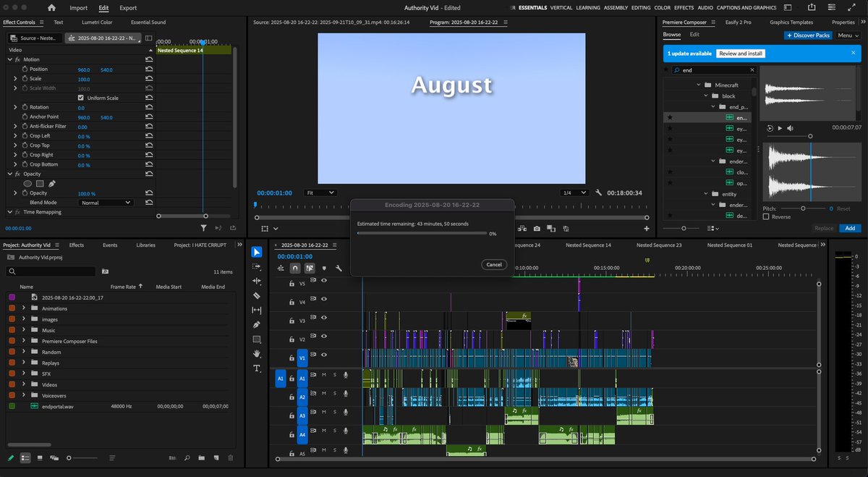This screenshot has height=477, width=868.
Task: Click the Project panel search field
Action: tap(51, 271)
